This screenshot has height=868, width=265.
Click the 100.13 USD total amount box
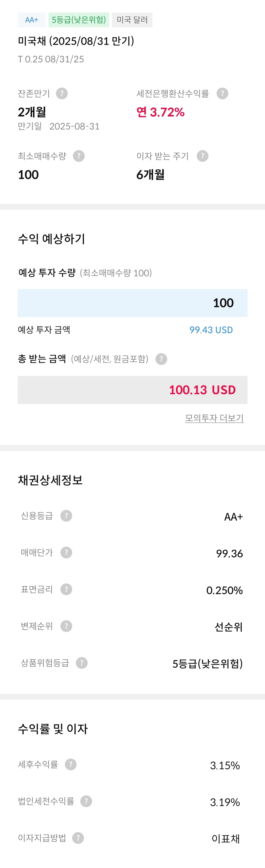click(133, 390)
